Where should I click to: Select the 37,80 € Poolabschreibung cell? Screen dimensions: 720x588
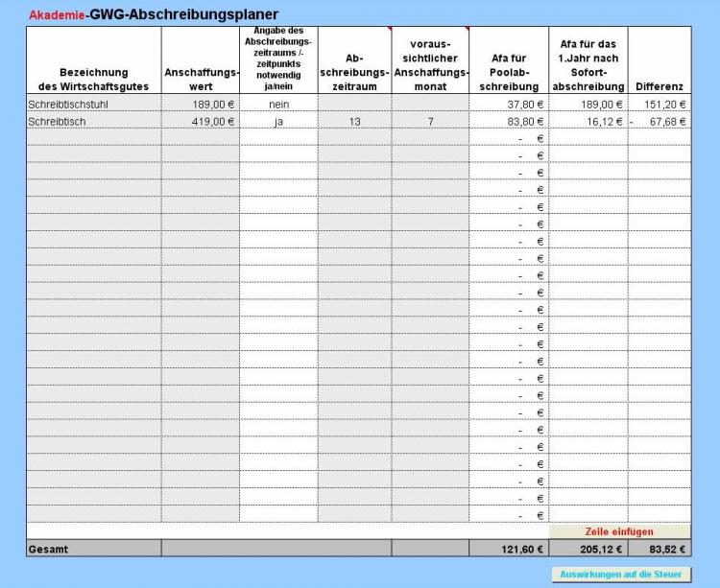(x=508, y=105)
